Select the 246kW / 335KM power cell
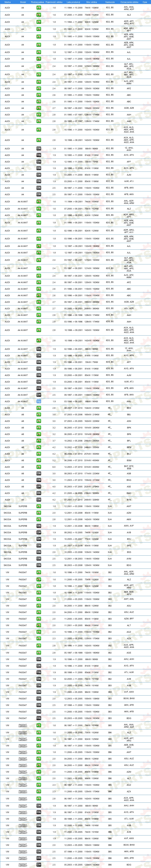Viewport: 151px width, 868px height. click(92, 447)
